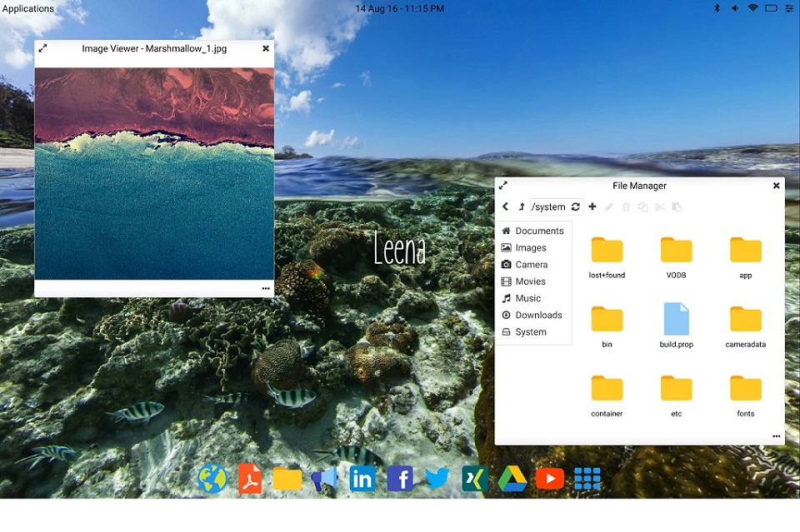Refresh the /system directory listing
Viewport: 800px width, 532px height.
(575, 206)
